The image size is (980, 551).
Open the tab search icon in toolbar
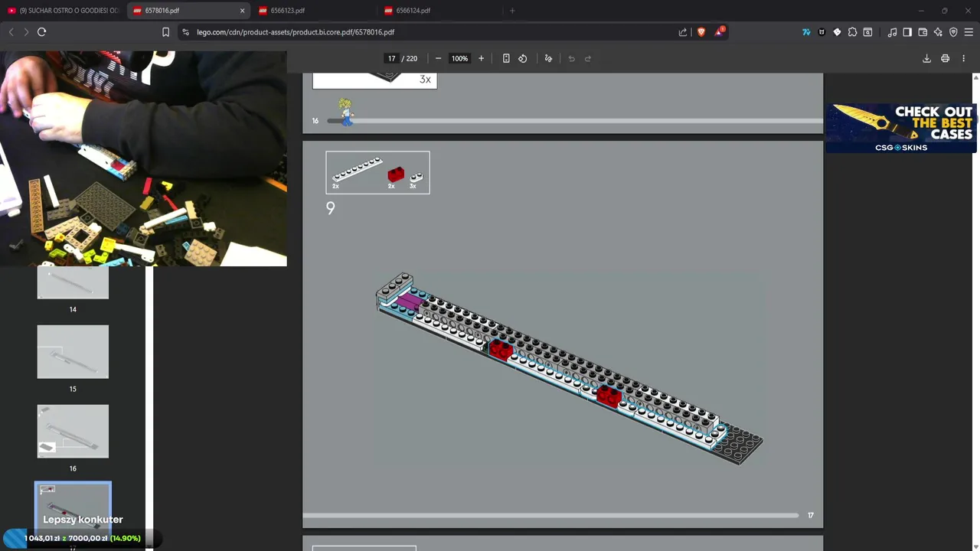867,32
